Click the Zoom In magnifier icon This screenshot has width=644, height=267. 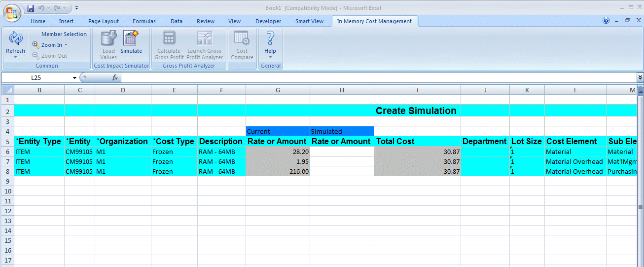(36, 45)
